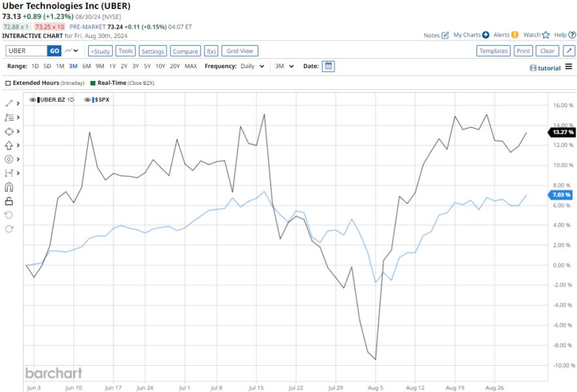Open the Frequency Daily dropdown
The image size is (577, 392).
[x=252, y=66]
